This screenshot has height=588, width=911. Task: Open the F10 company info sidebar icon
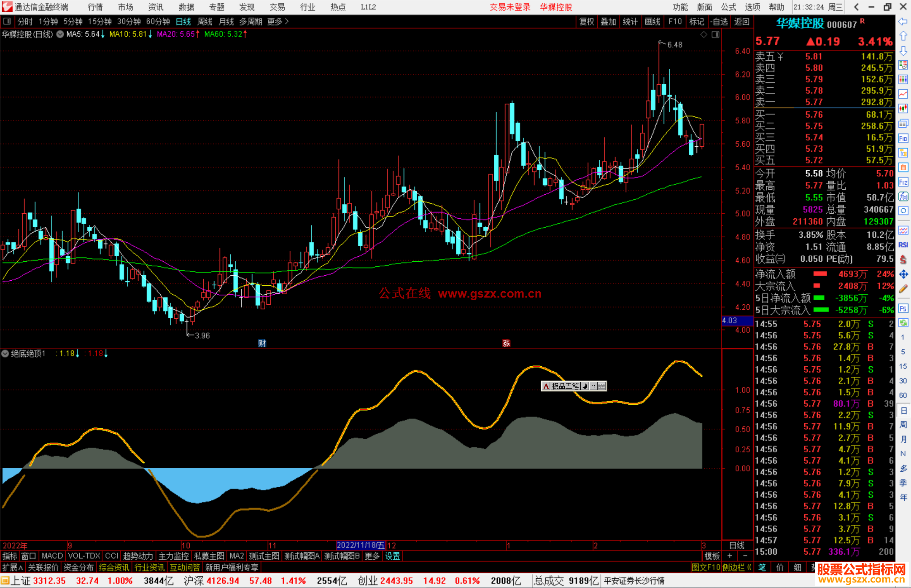(x=903, y=138)
